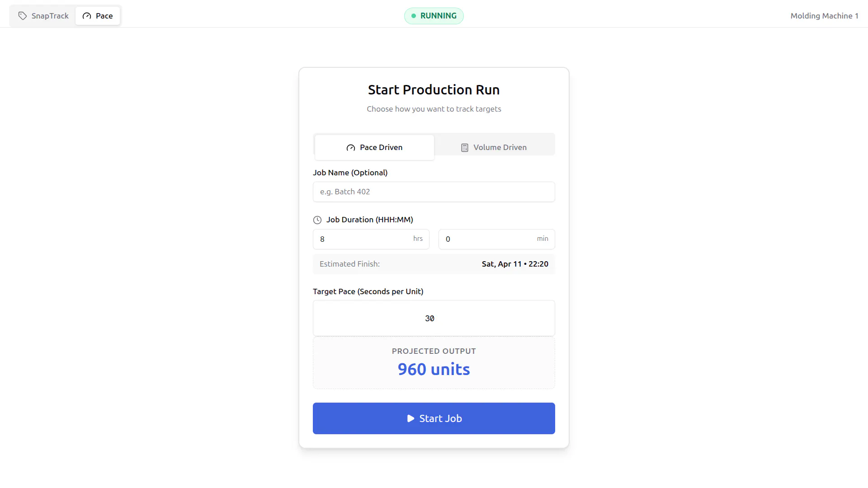Click the play icon on Start Job
The width and height of the screenshot is (868, 488).
pyautogui.click(x=410, y=418)
